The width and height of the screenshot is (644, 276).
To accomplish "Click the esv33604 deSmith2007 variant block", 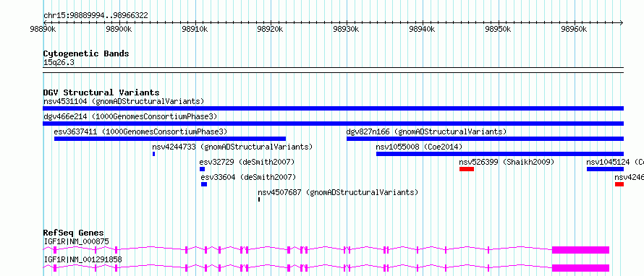I will click(204, 184).
